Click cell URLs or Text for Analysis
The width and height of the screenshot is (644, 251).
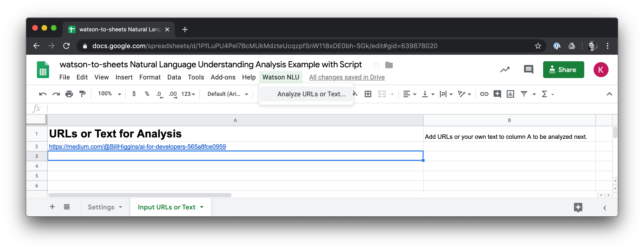click(x=235, y=134)
